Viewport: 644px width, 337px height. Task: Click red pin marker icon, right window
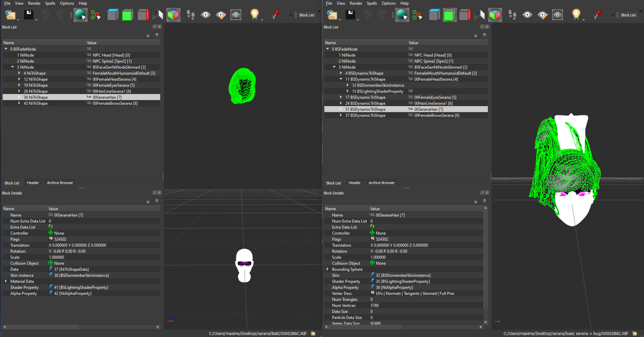[x=597, y=15]
